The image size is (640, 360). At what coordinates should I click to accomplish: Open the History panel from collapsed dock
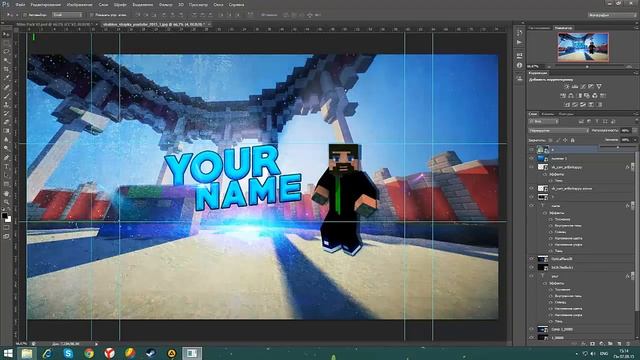pos(519,33)
